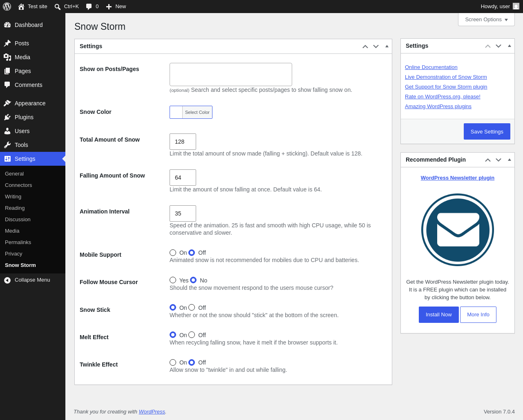Focus the Show on Posts/Pages search field
Image resolution: width=523 pixels, height=420 pixels.
[x=231, y=74]
